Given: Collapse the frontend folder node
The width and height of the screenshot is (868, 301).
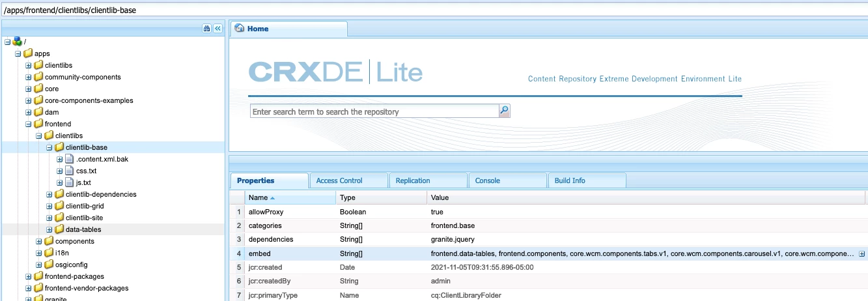Looking at the screenshot, I should [x=29, y=124].
